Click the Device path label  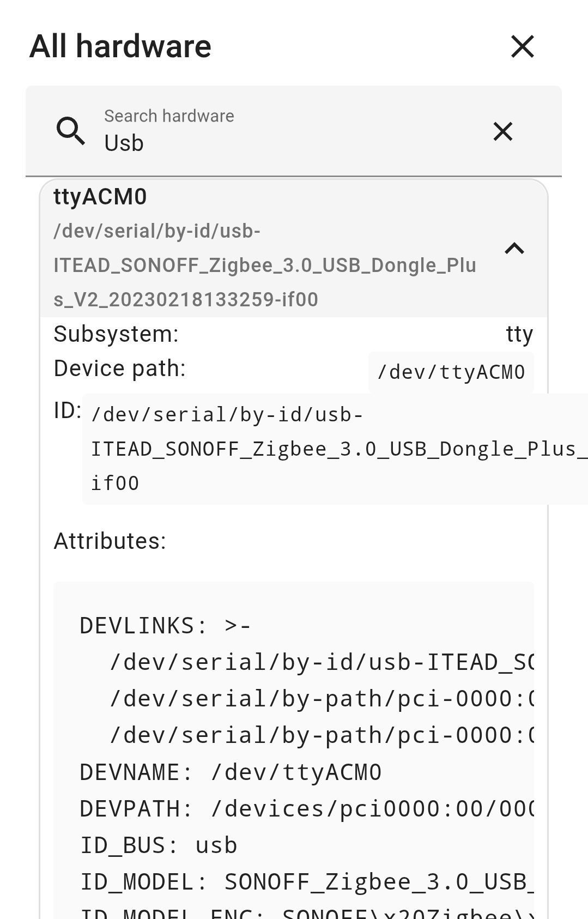pyautogui.click(x=120, y=368)
